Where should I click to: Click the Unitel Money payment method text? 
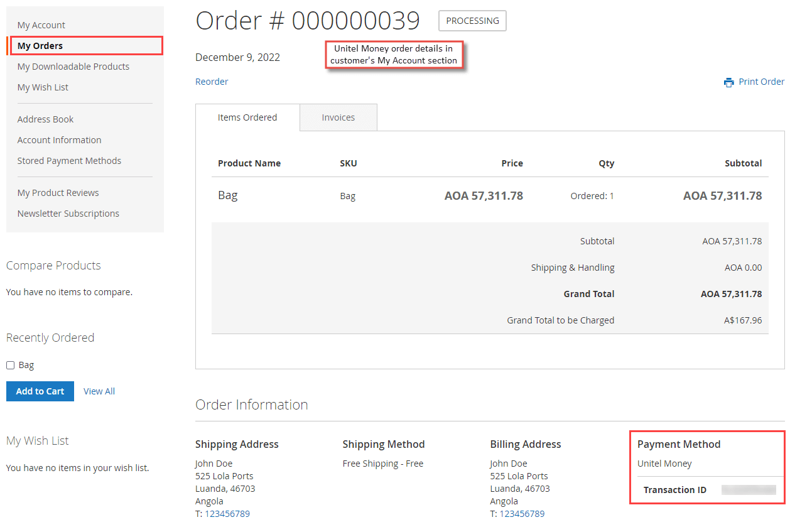[x=664, y=464]
